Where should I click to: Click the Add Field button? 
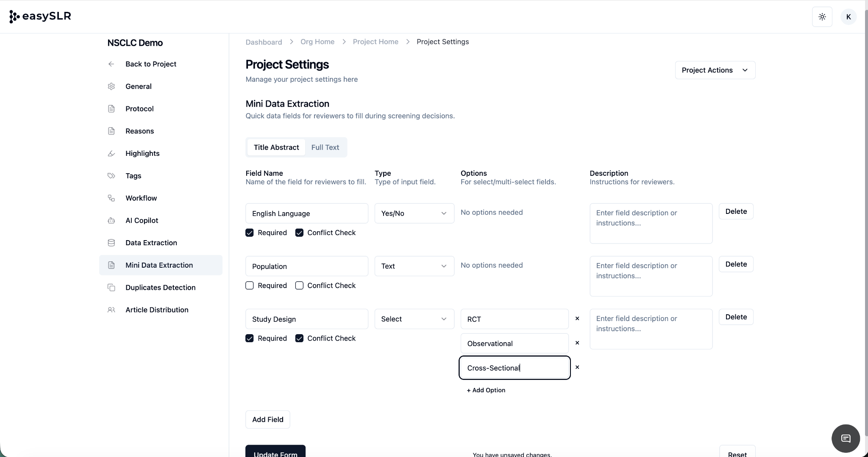pos(267,419)
